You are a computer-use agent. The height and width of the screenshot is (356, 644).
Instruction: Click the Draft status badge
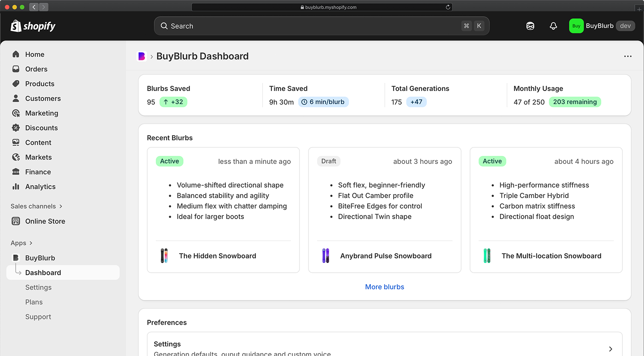[x=328, y=161]
